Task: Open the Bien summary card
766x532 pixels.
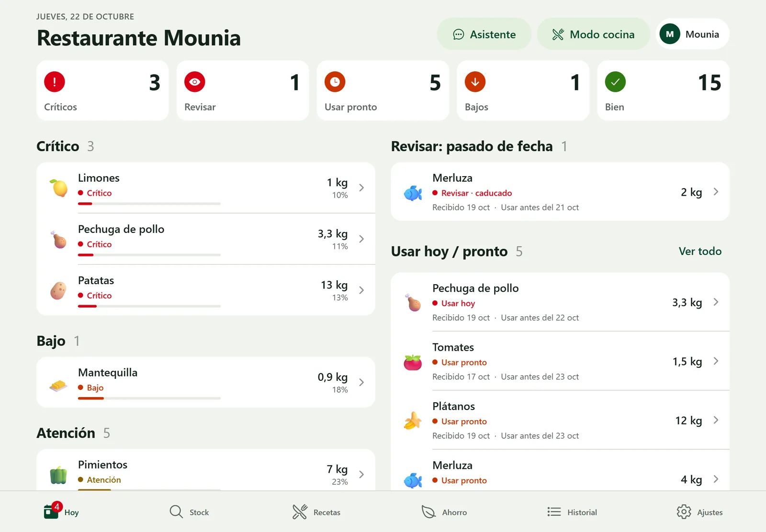Action: [x=664, y=90]
